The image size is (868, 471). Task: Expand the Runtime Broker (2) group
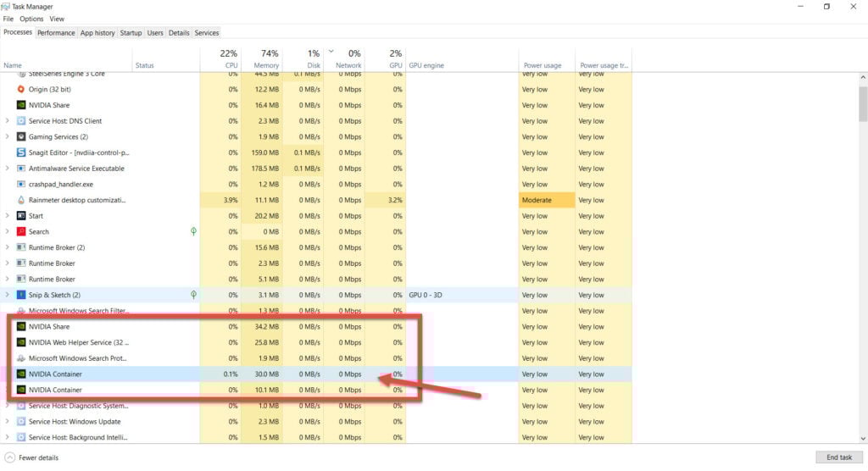[x=7, y=247]
